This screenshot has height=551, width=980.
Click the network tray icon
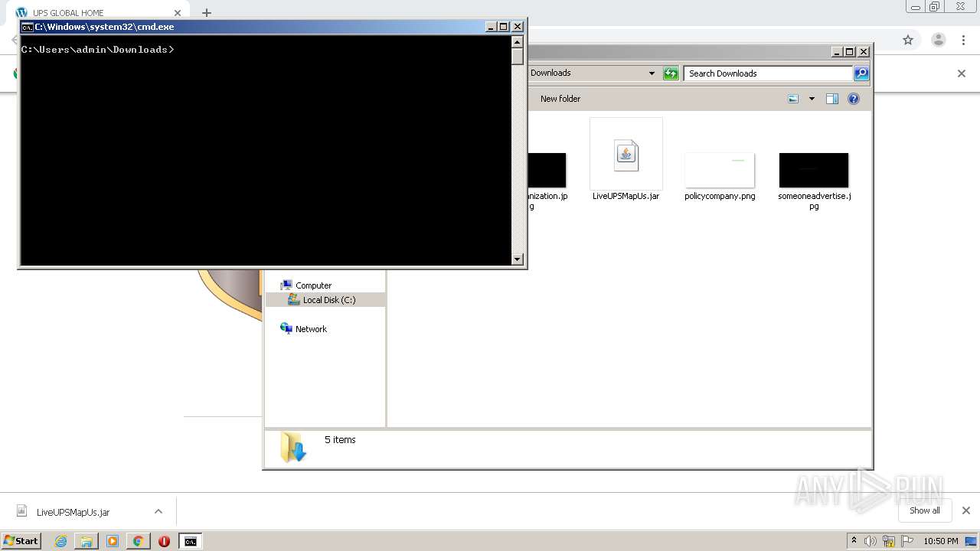pos(889,541)
